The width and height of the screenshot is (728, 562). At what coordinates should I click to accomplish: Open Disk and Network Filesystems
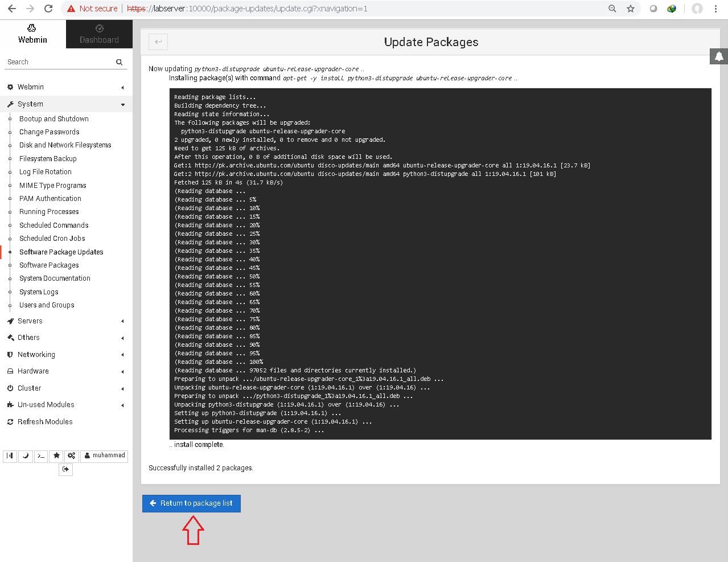(x=65, y=145)
